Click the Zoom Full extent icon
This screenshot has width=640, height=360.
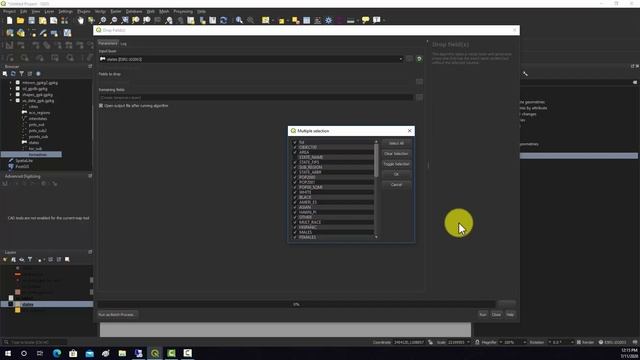pyautogui.click(x=125, y=20)
